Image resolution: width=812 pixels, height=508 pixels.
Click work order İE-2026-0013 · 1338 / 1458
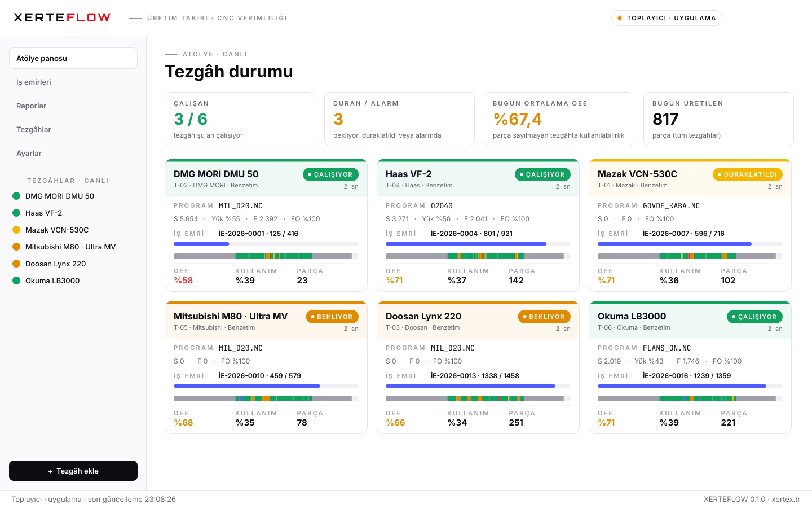(x=475, y=375)
